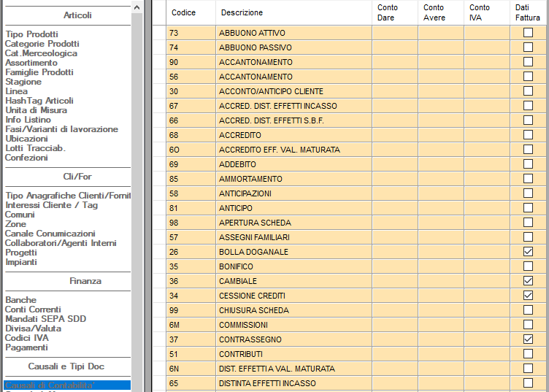Go to Banche in Finanza section
The height and width of the screenshot is (392, 549).
[x=20, y=300]
